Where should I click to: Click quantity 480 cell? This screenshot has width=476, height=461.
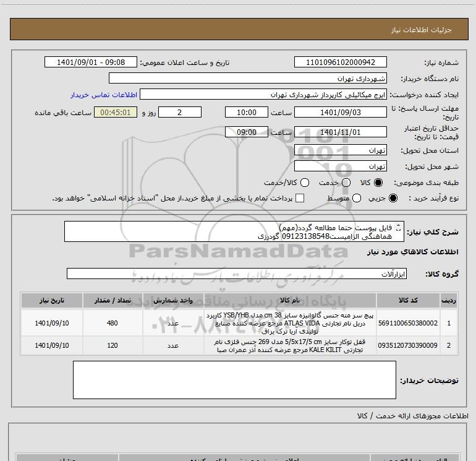click(x=113, y=323)
